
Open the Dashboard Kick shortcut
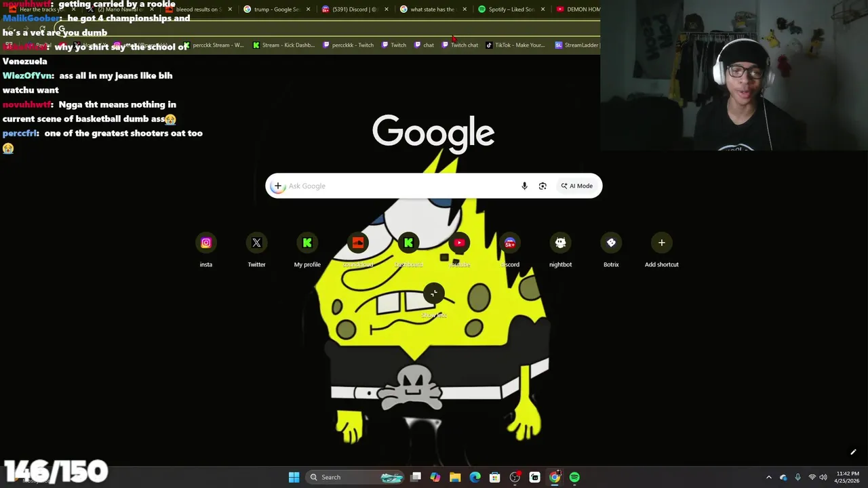[408, 250]
